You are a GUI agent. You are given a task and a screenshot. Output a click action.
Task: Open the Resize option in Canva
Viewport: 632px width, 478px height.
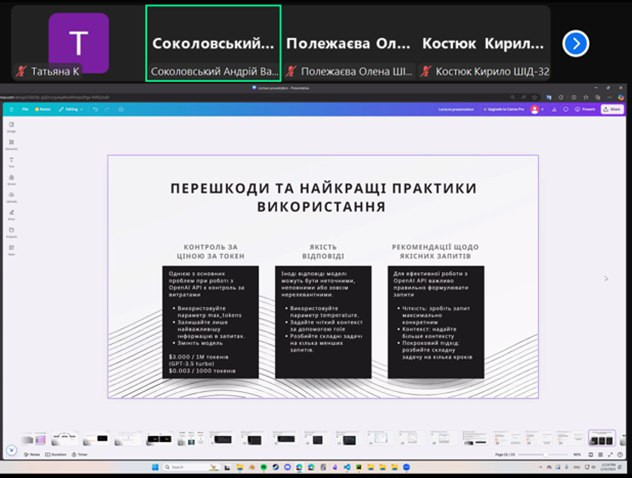(43, 109)
